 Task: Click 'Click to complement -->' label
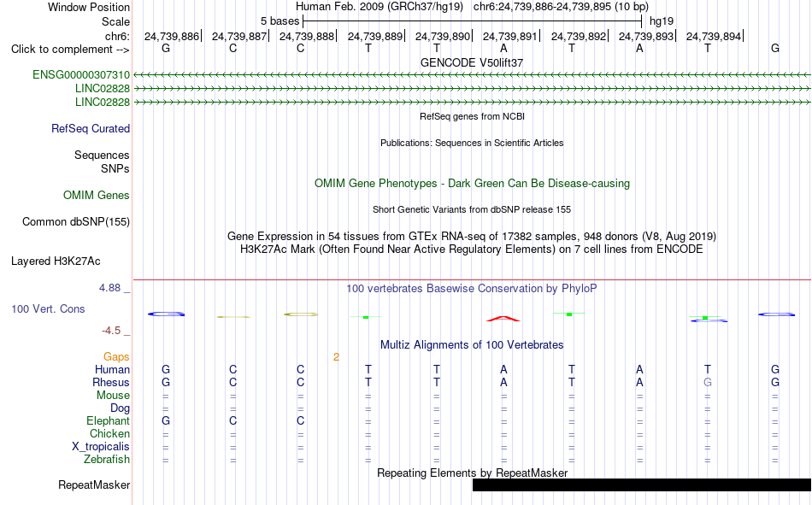[x=70, y=50]
